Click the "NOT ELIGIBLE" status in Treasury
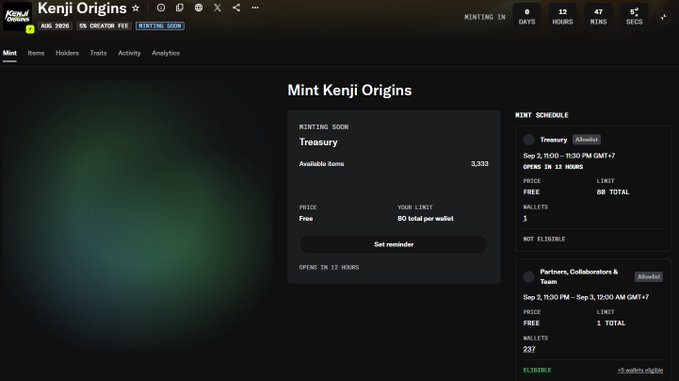This screenshot has height=381, width=679. [544, 239]
